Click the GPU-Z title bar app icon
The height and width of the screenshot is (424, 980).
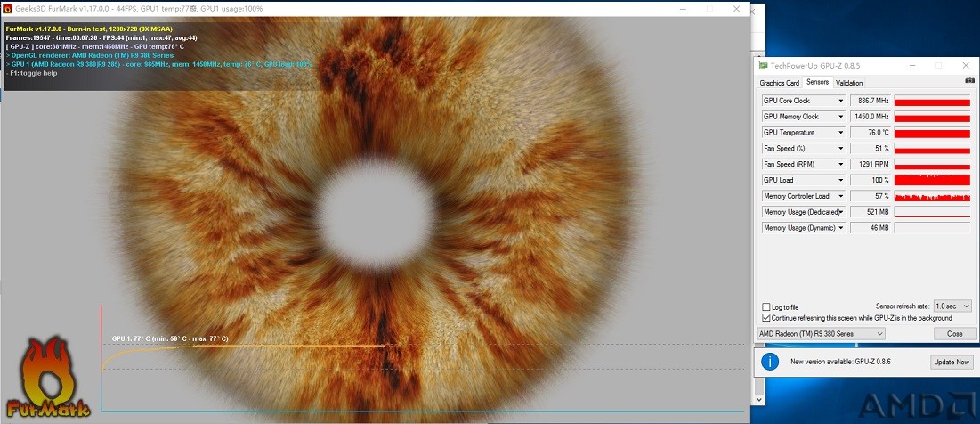[763, 65]
